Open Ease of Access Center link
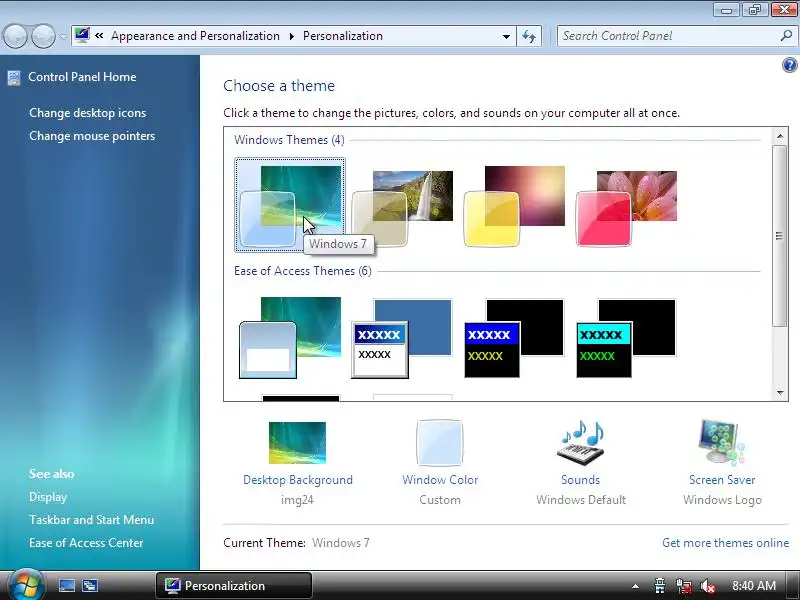 tap(86, 543)
